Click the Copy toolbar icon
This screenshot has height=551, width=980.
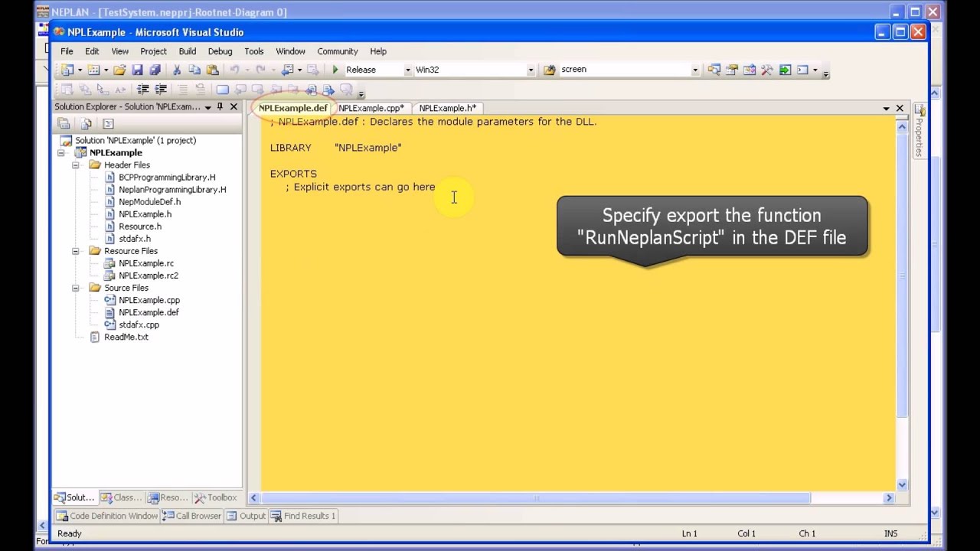click(195, 70)
